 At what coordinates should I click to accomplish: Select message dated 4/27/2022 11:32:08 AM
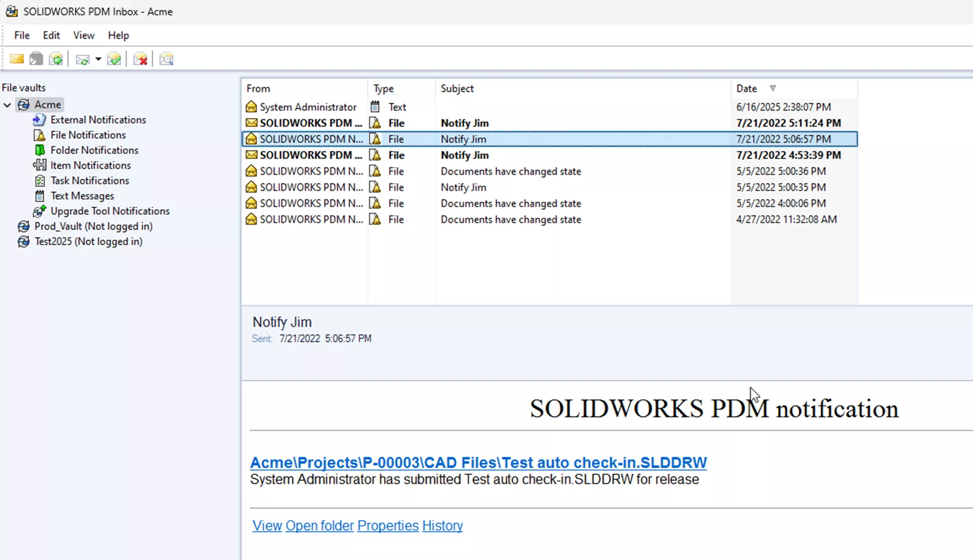[549, 219]
